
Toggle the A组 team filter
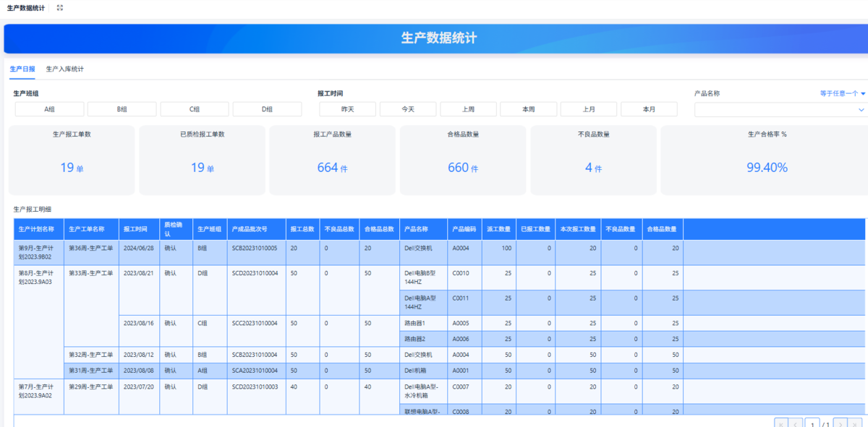click(x=50, y=109)
